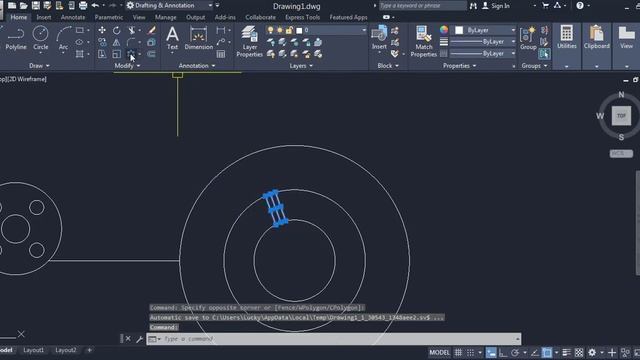Click the Save icon in quick access toolbar
The image size is (640, 360).
coord(36,6)
